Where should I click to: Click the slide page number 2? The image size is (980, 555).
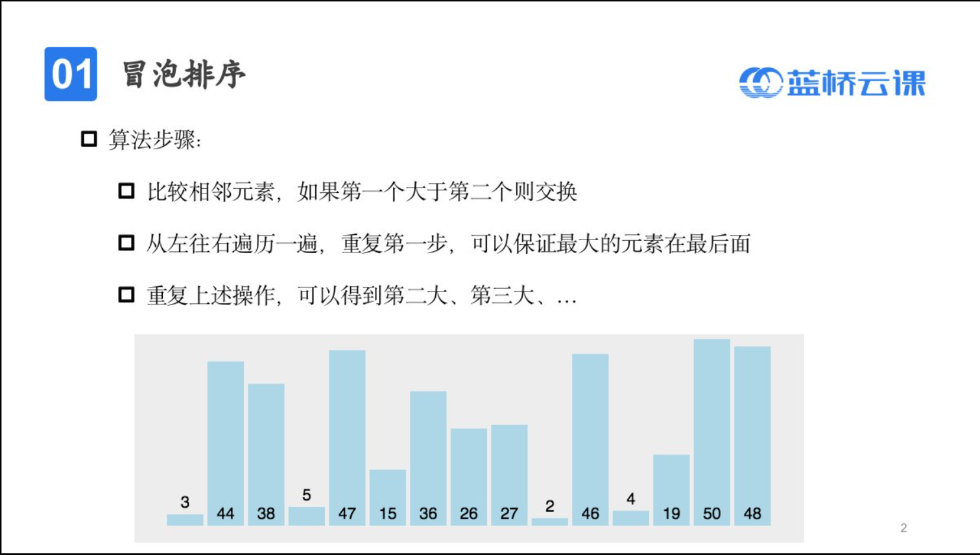pos(903,528)
